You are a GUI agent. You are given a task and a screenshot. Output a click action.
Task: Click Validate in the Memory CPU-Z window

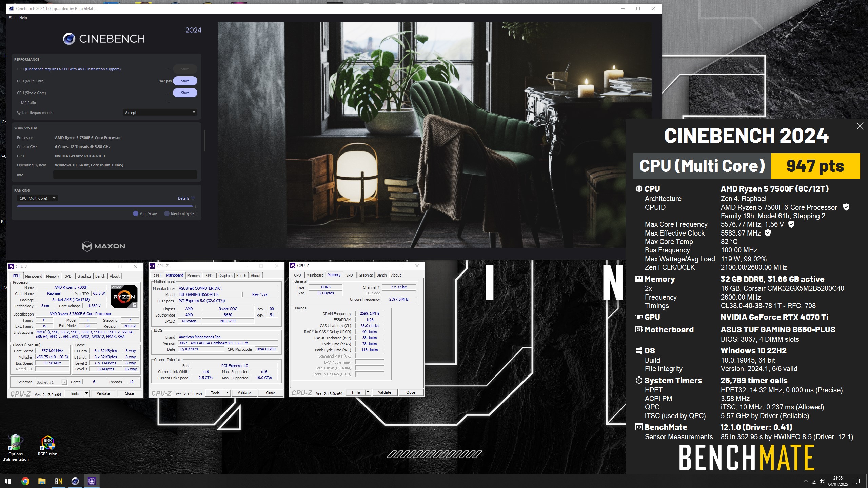tap(384, 392)
